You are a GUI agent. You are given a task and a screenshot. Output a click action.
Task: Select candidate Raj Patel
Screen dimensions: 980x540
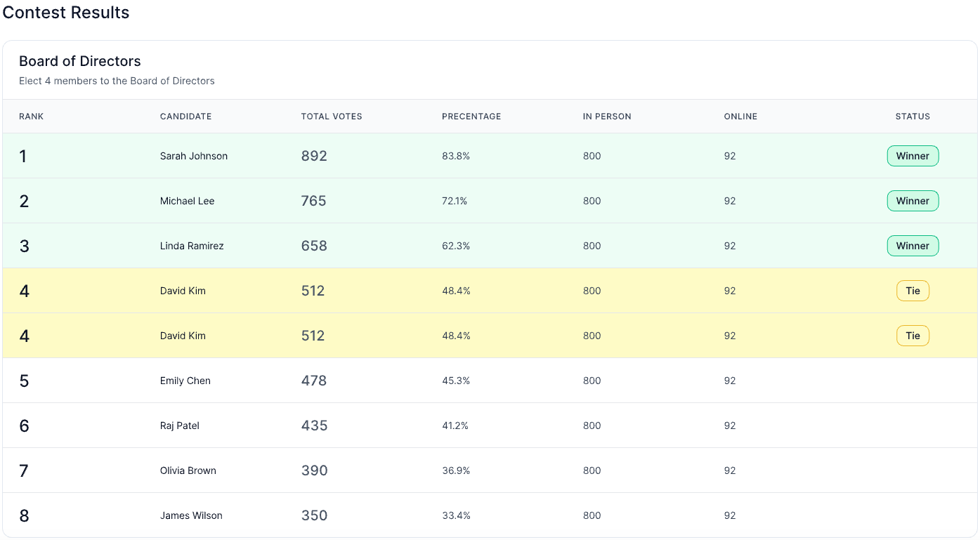pos(180,426)
